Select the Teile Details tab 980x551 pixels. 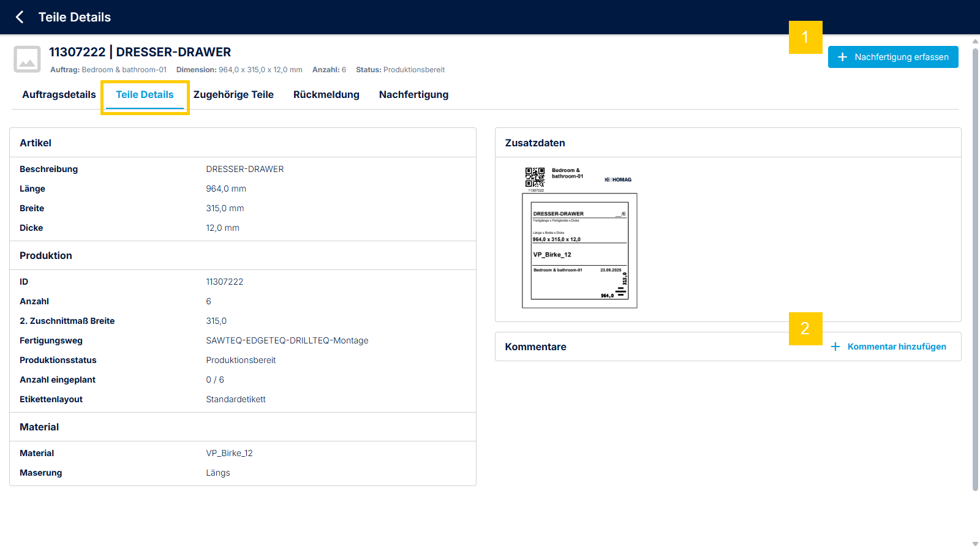pos(145,94)
